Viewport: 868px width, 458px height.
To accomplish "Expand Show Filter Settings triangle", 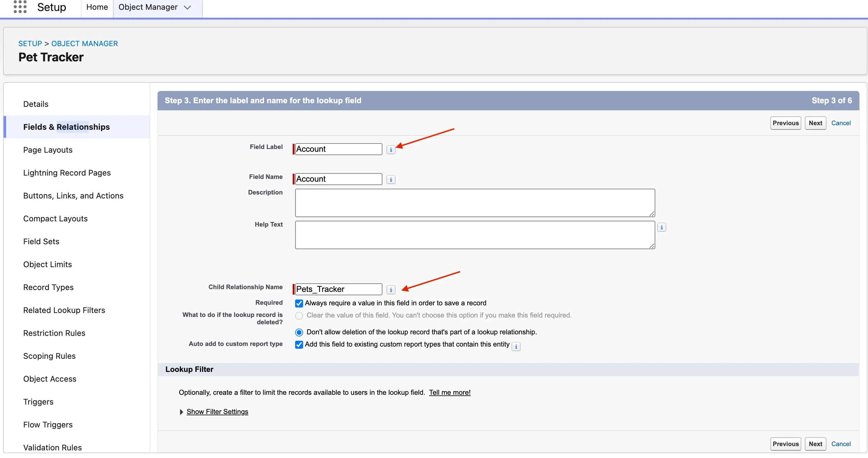I will tap(181, 412).
